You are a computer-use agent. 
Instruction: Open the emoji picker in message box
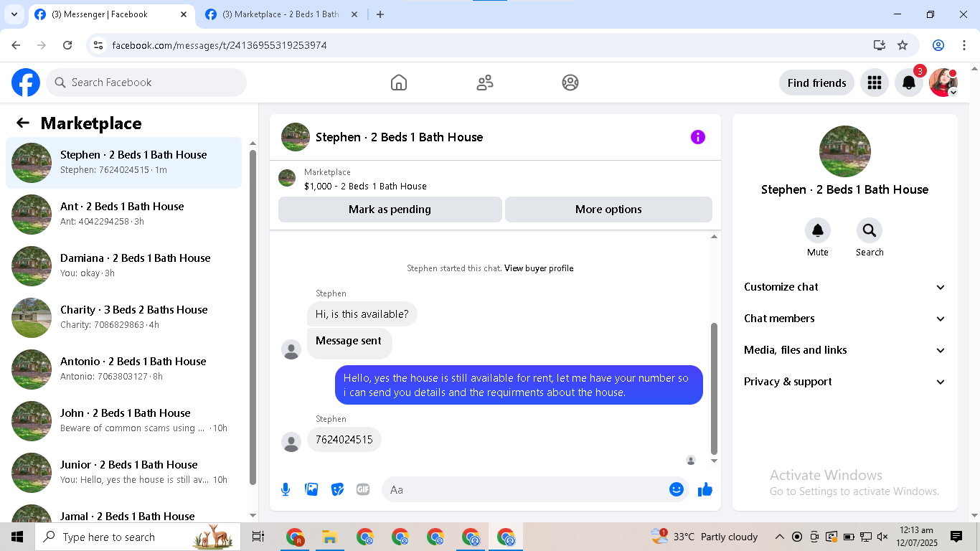(x=676, y=489)
